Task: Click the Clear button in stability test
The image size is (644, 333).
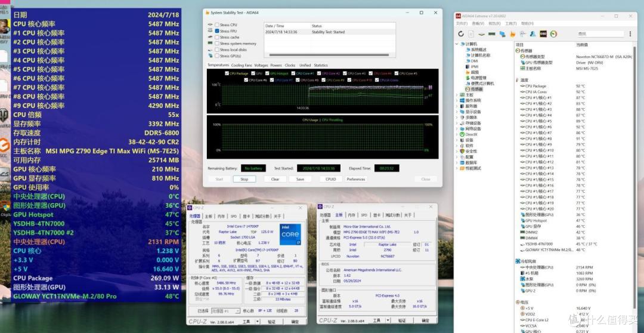Action: [x=275, y=179]
